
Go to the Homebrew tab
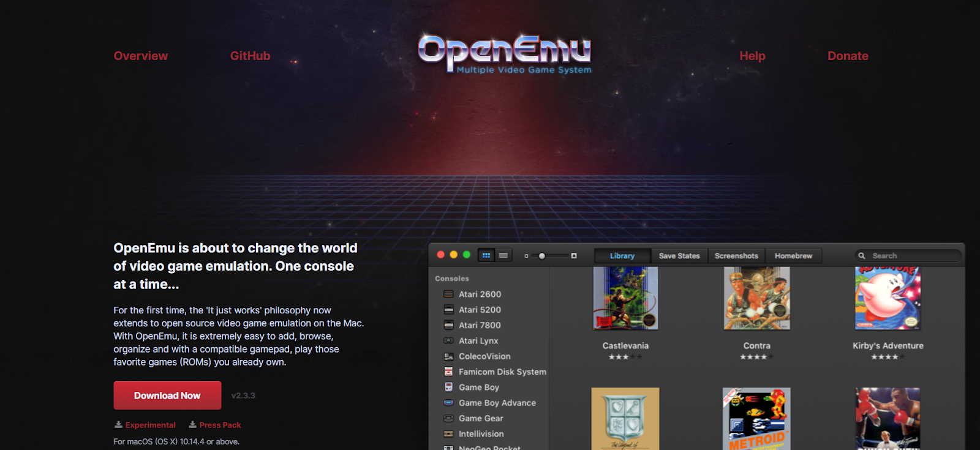(793, 256)
